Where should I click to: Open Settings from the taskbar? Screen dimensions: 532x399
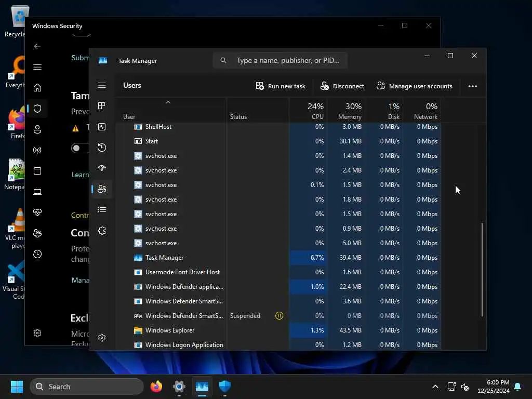(x=179, y=387)
